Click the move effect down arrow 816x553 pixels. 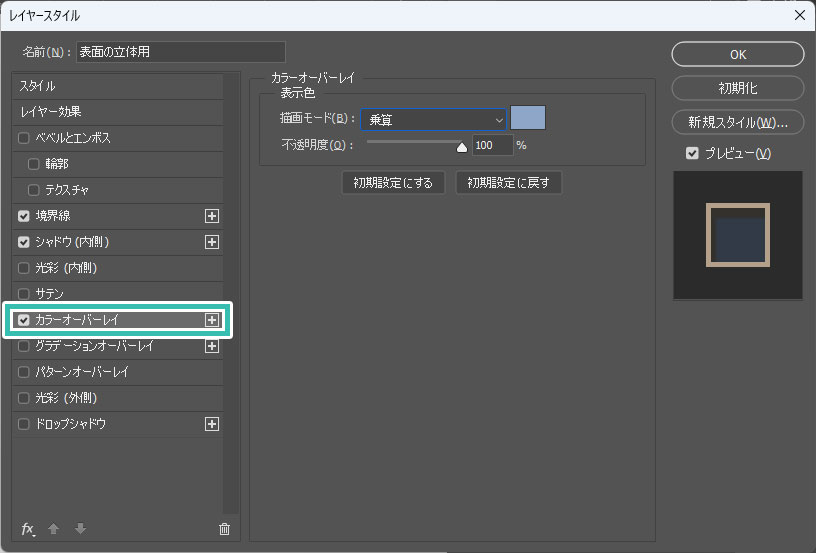(80, 529)
